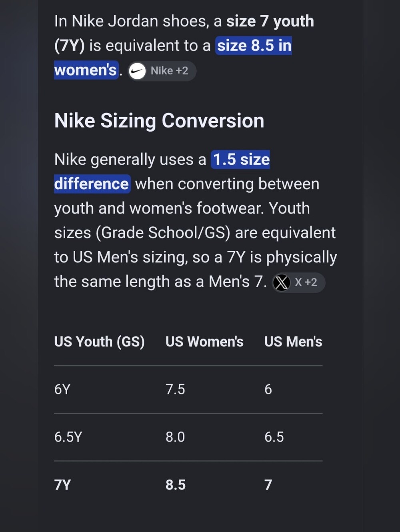Click the bold 7 men's size cell

click(268, 485)
